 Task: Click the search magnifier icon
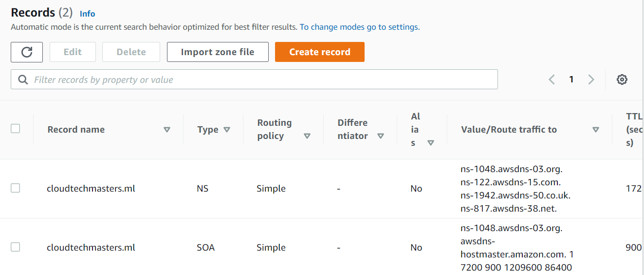pyautogui.click(x=23, y=79)
